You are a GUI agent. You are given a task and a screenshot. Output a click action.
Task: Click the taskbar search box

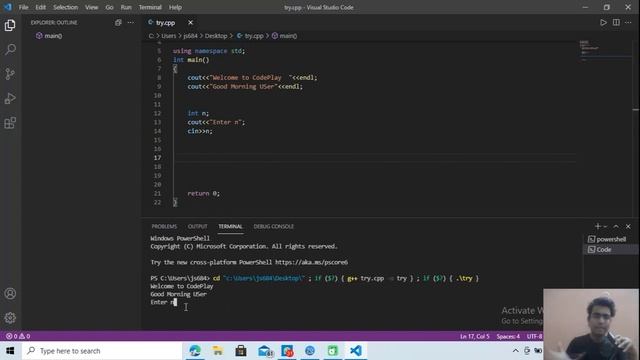(101, 351)
